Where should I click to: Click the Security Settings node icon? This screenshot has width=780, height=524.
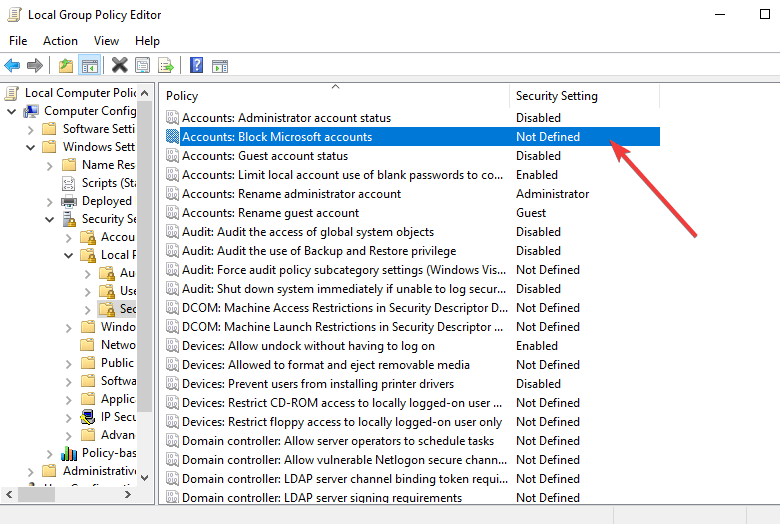click(69, 219)
